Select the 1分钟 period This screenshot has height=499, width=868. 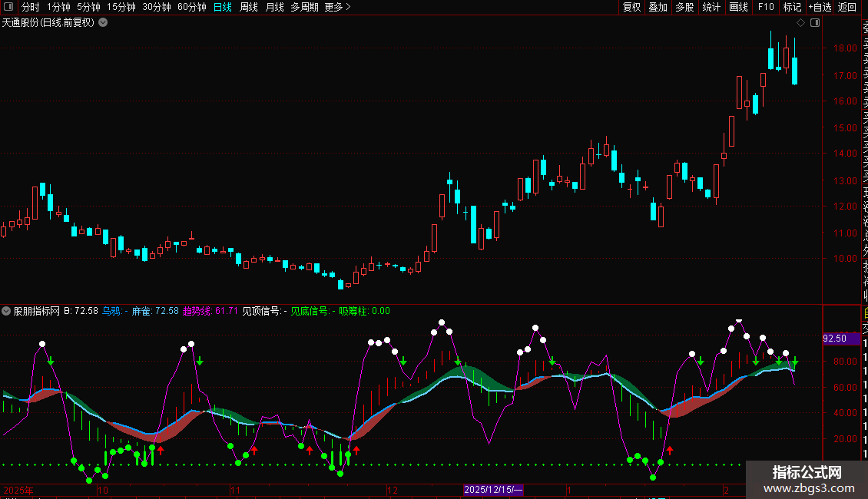click(58, 7)
